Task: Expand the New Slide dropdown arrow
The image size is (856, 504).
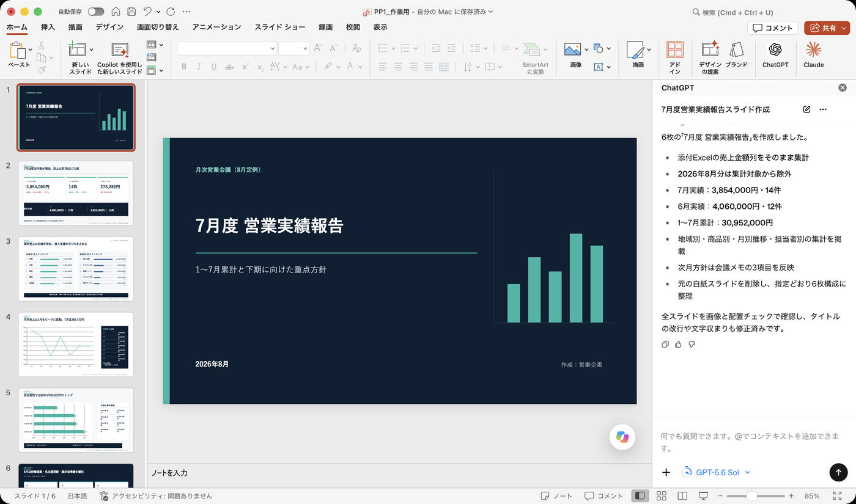Action: (x=92, y=49)
